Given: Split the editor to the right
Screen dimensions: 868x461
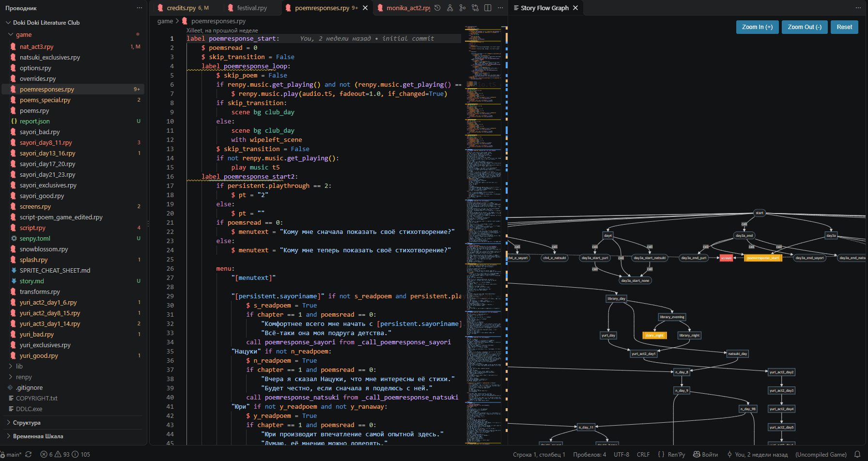Looking at the screenshot, I should [488, 8].
